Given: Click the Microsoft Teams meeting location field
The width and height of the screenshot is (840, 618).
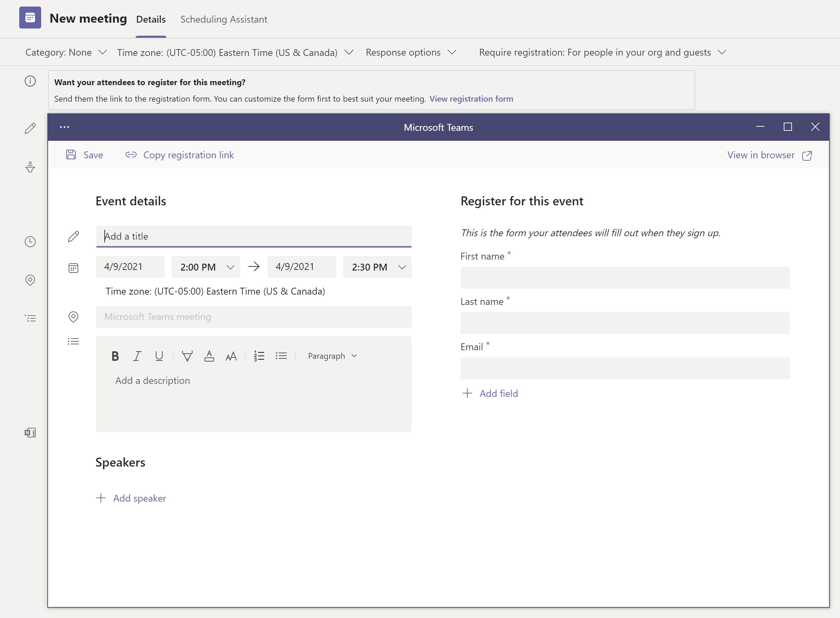Looking at the screenshot, I should click(254, 317).
